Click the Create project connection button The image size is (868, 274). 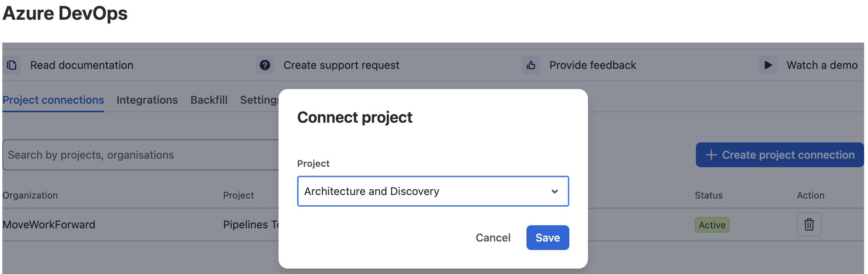[x=779, y=155]
